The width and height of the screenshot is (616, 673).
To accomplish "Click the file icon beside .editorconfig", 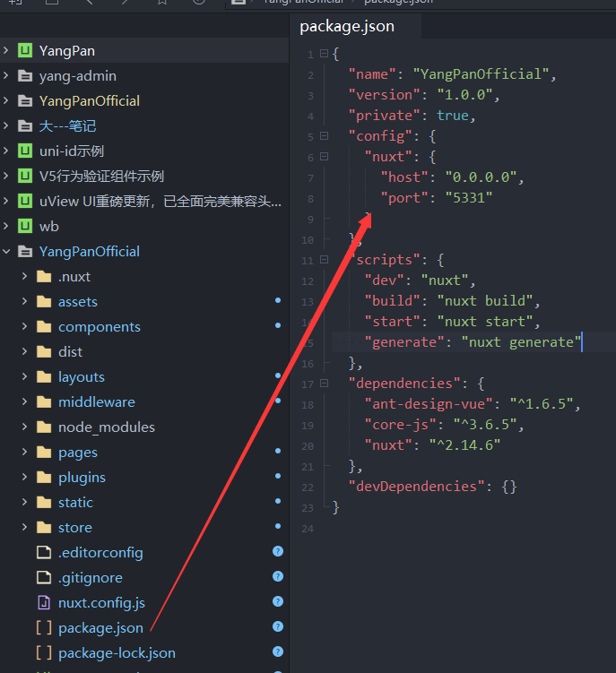I will (44, 553).
